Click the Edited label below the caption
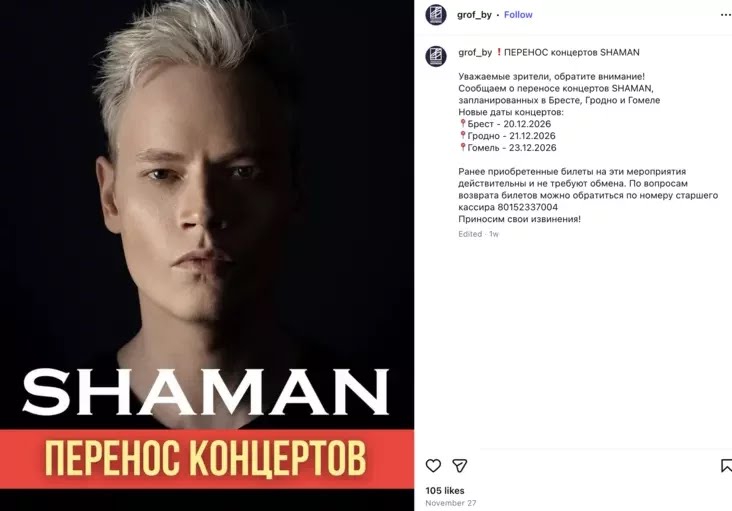This screenshot has height=511, width=732. [x=470, y=234]
